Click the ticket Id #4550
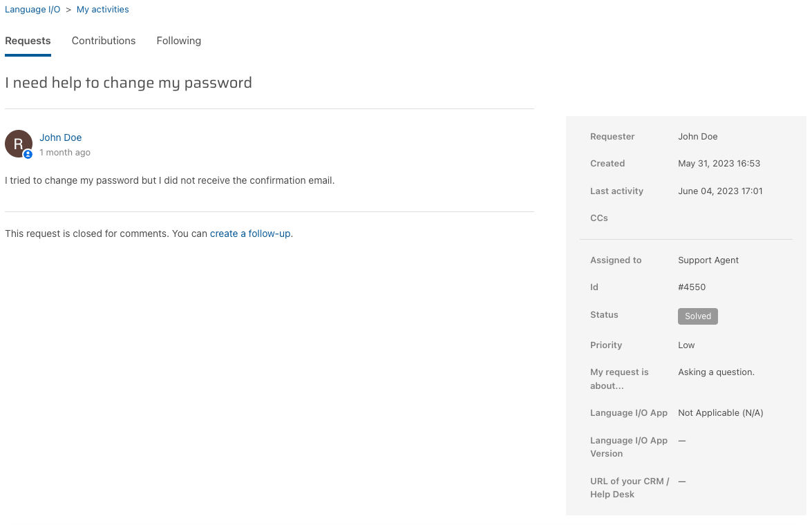The image size is (812, 525). coord(692,287)
